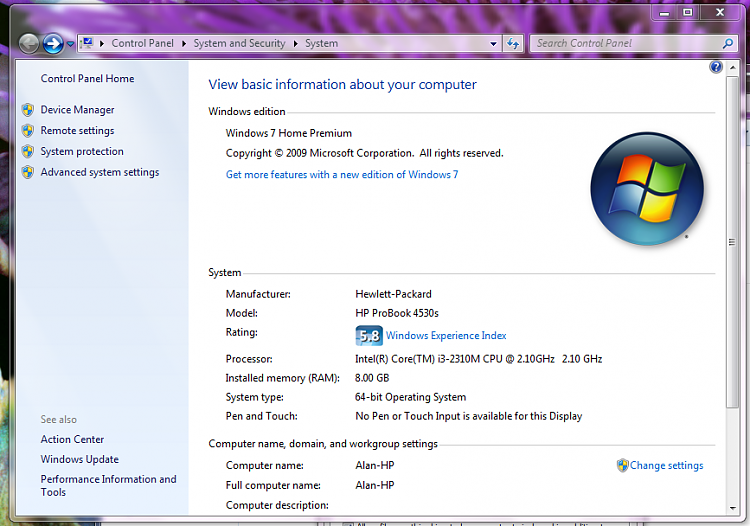This screenshot has width=750, height=526.
Task: Expand the arrow before Control Panel breadcrumb
Action: point(102,44)
